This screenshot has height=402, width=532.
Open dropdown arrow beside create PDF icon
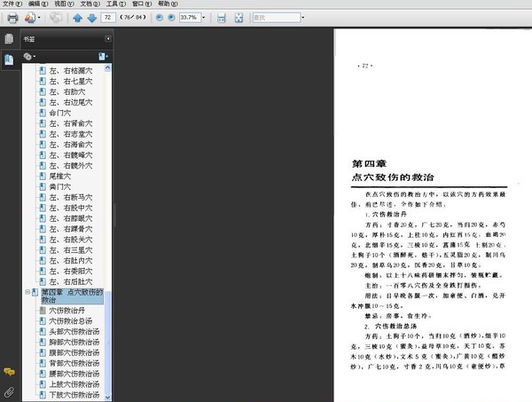coord(39,18)
